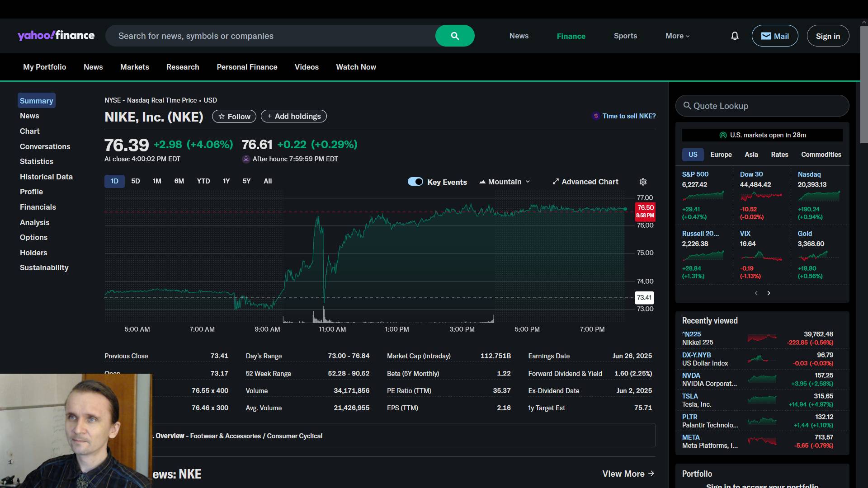Click the green search magnifier button

tap(455, 36)
